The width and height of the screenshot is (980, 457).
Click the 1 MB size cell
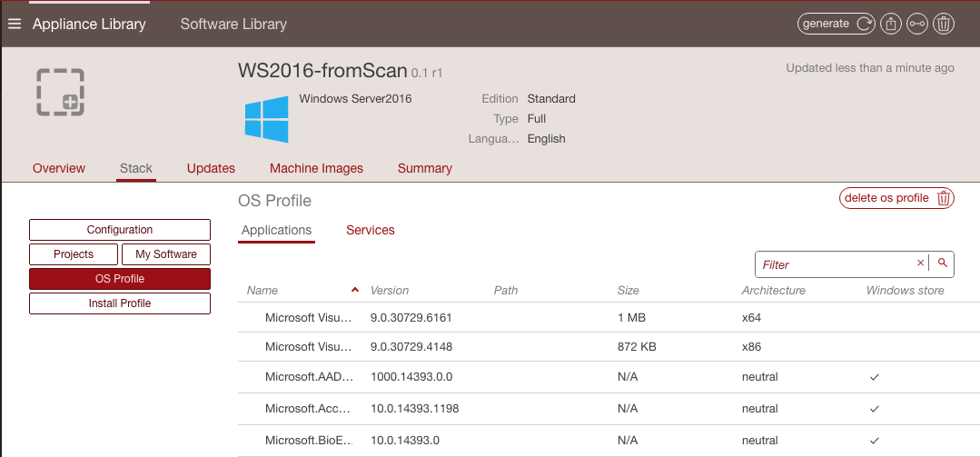(x=631, y=318)
